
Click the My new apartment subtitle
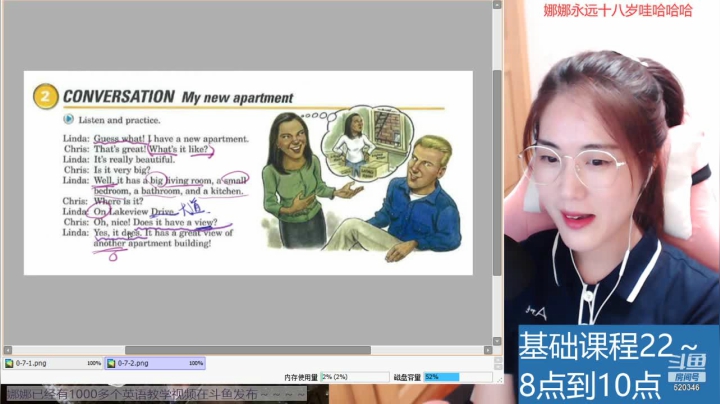[x=237, y=98]
